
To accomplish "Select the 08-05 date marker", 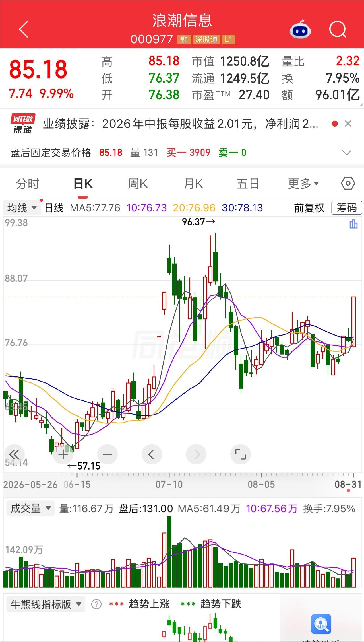I will click(261, 484).
